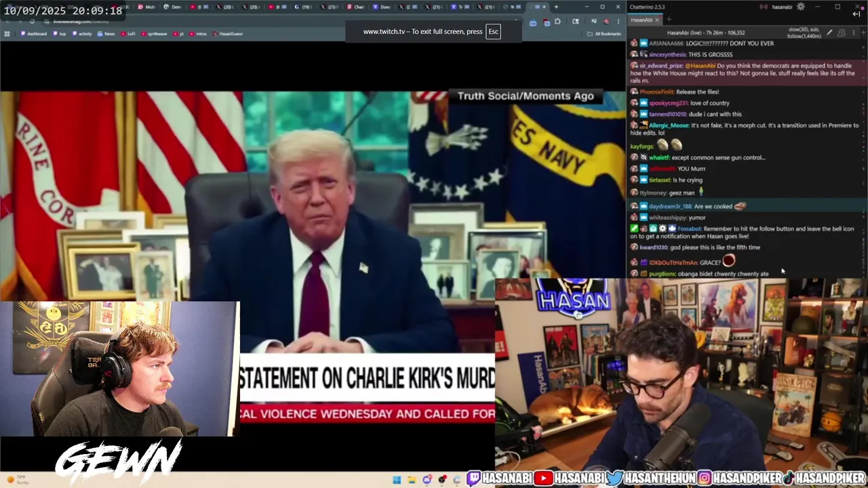This screenshot has width=868, height=488.
Task: Click username kayforgs in chat
Action: 642,146
